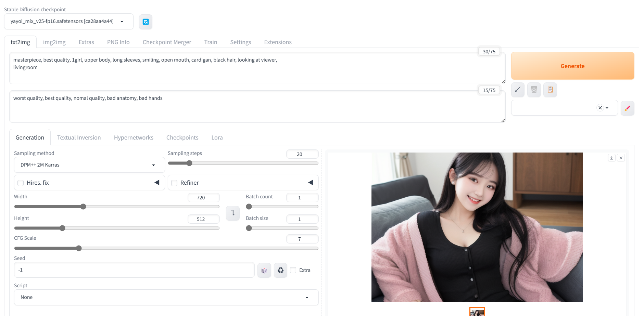Screen dimensions: 644x316
Task: Tick the Extra seed checkbox
Action: [293, 270]
